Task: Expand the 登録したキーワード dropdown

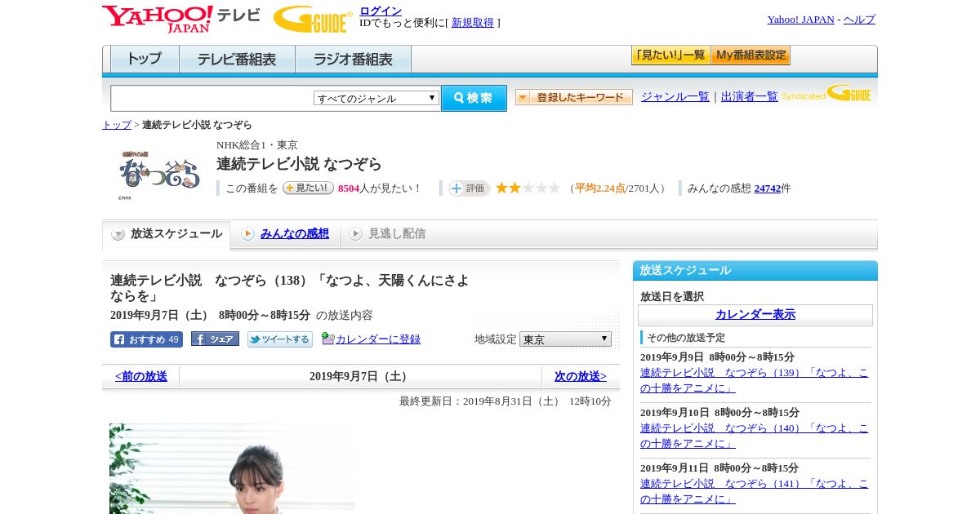Action: click(x=574, y=97)
